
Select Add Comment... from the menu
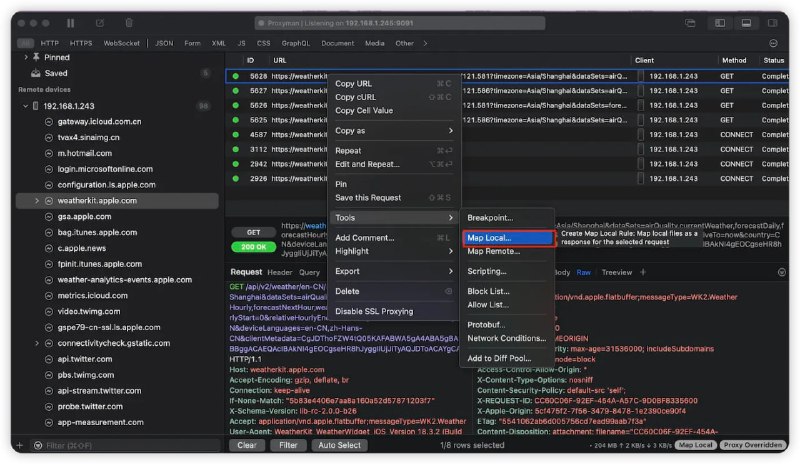pyautogui.click(x=393, y=238)
